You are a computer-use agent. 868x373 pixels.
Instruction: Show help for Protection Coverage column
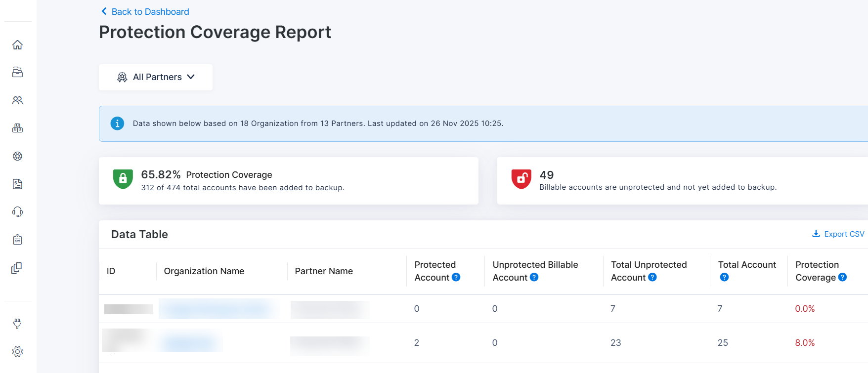coord(842,277)
